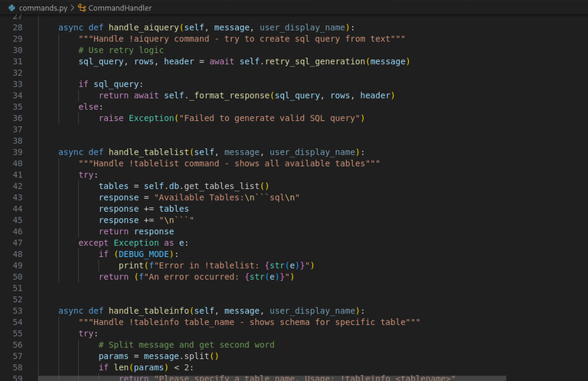Screen dimensions: 588x381
Task: Click the horizontal scrollbar at editor bottom
Action: 273,379
